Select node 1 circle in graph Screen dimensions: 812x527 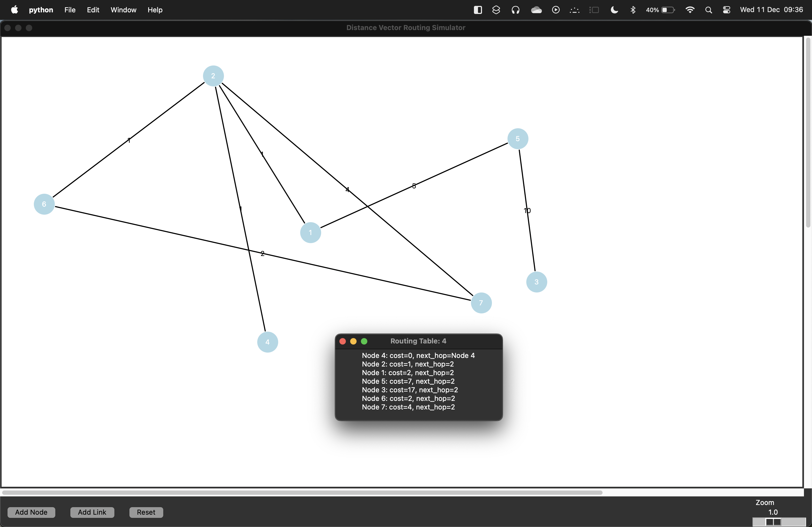tap(310, 232)
